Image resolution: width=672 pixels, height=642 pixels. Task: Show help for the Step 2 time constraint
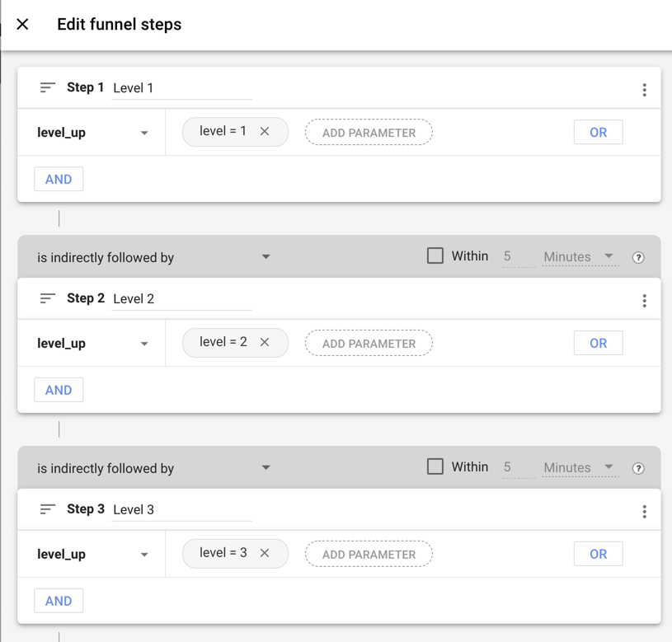click(638, 257)
